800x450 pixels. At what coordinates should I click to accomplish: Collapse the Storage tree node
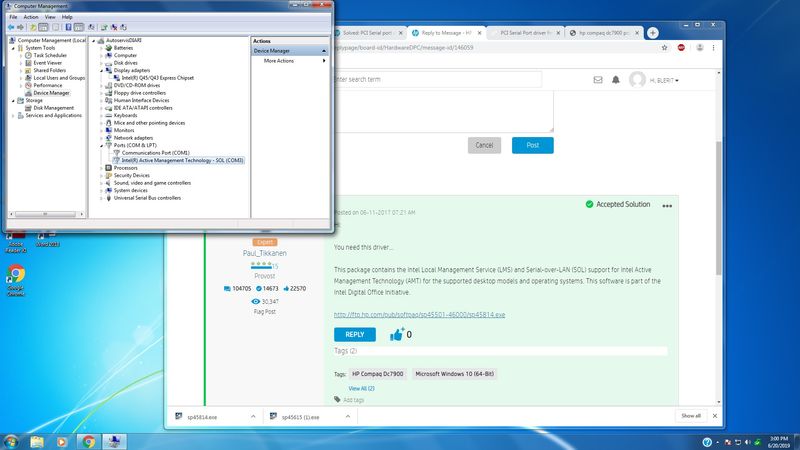tap(13, 101)
